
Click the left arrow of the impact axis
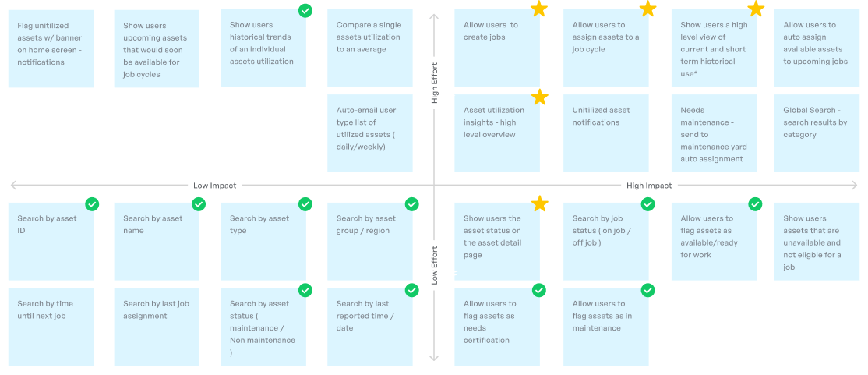pos(13,186)
